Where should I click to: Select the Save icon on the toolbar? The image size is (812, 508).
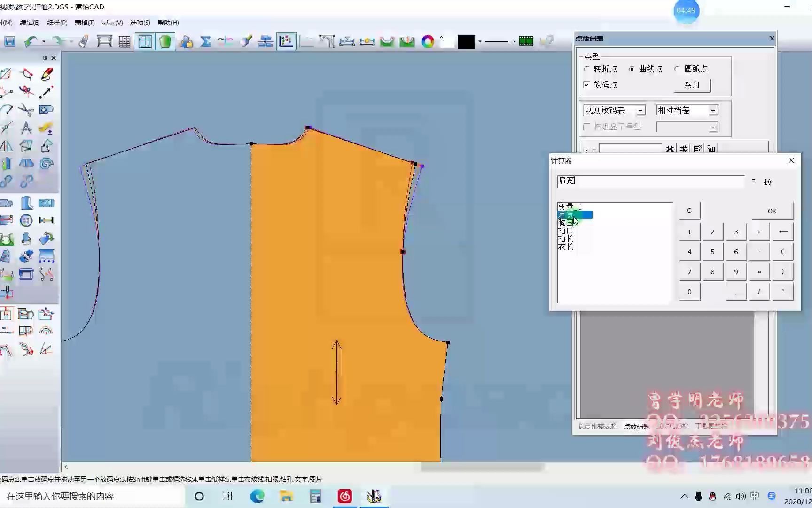tap(9, 41)
